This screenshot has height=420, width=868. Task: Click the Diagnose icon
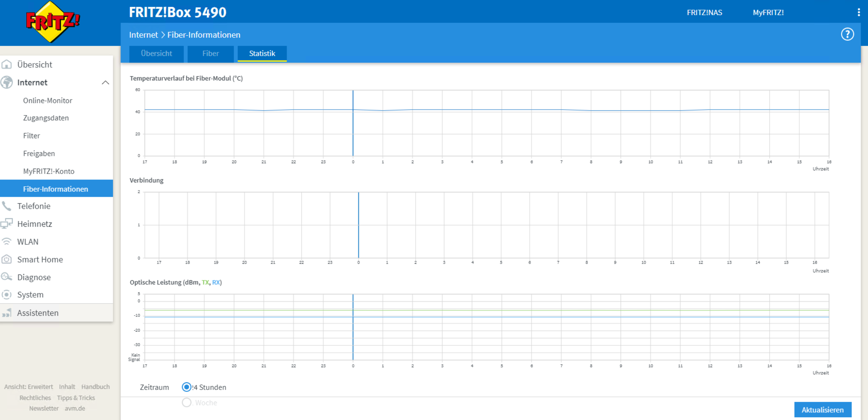[7, 277]
